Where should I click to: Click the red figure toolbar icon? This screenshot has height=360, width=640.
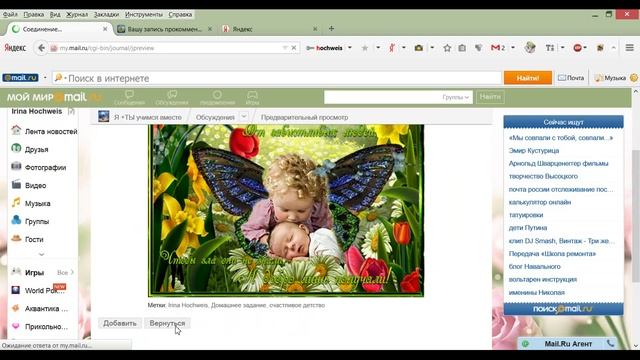(392, 48)
